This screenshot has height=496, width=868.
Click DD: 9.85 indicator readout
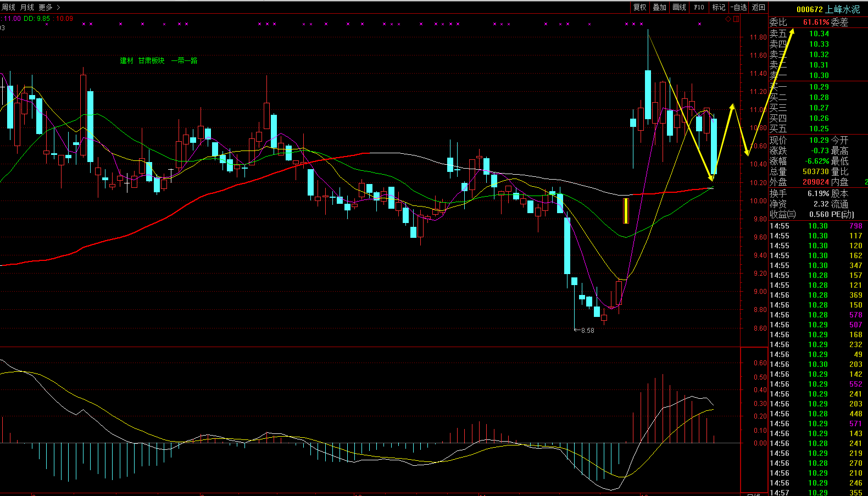coord(37,19)
